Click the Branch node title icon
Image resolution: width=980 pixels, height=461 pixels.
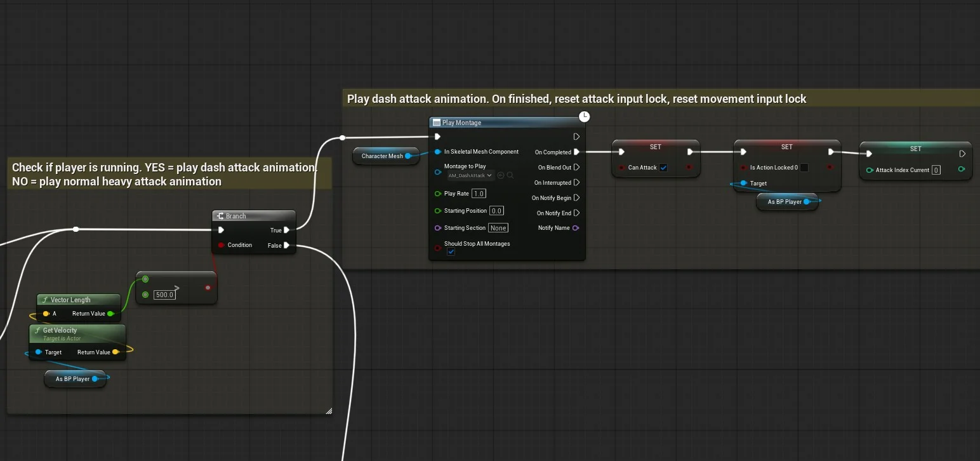220,216
